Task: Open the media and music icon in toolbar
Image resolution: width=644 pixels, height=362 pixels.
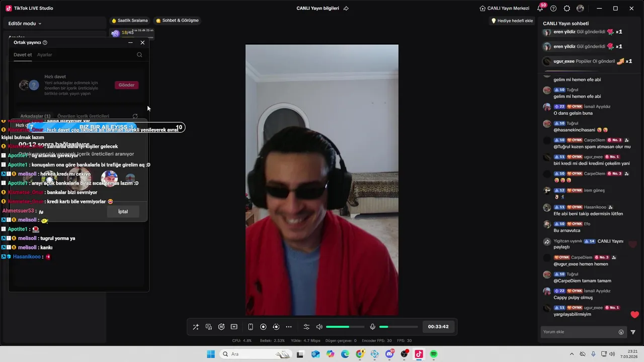Action: [209, 327]
